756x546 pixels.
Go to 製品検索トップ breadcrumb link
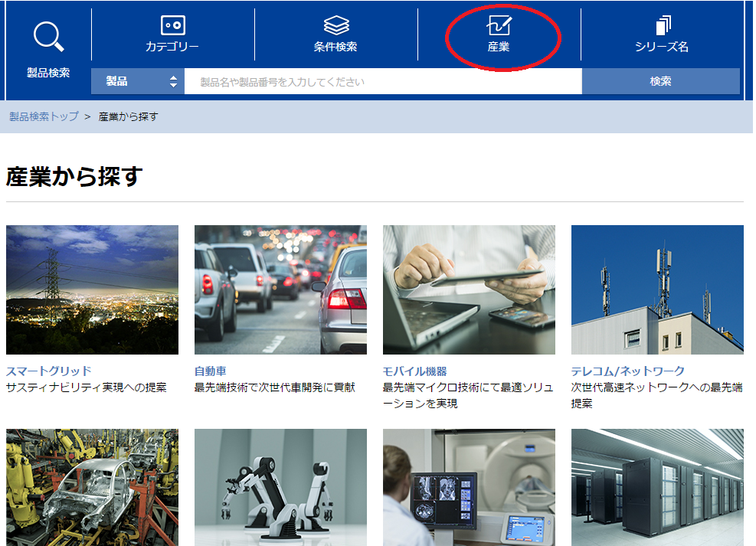(x=44, y=116)
